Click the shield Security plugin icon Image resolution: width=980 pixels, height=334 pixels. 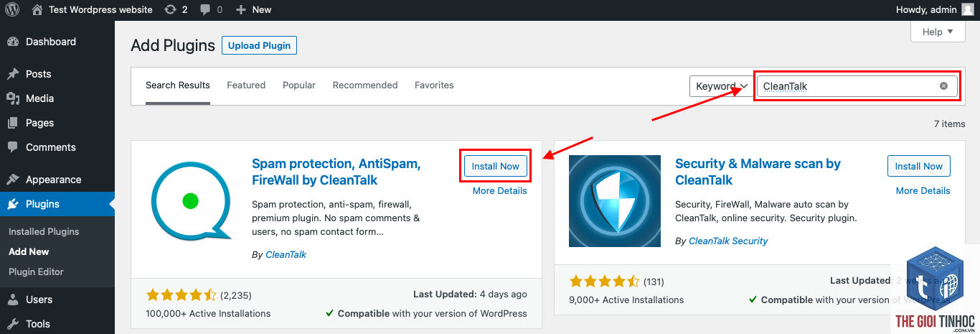point(615,201)
